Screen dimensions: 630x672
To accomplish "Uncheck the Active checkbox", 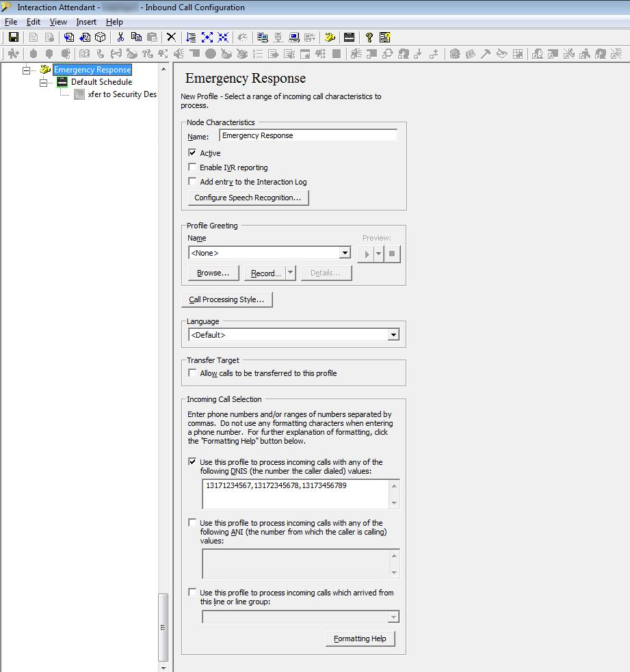I will [192, 153].
